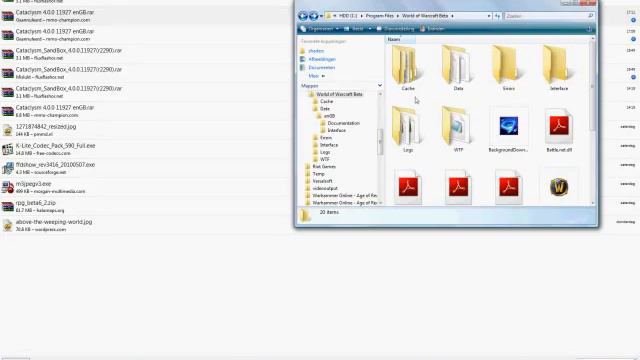Select the World of Warcraft W icon
Screen dimensions: 640x360
(x=559, y=188)
